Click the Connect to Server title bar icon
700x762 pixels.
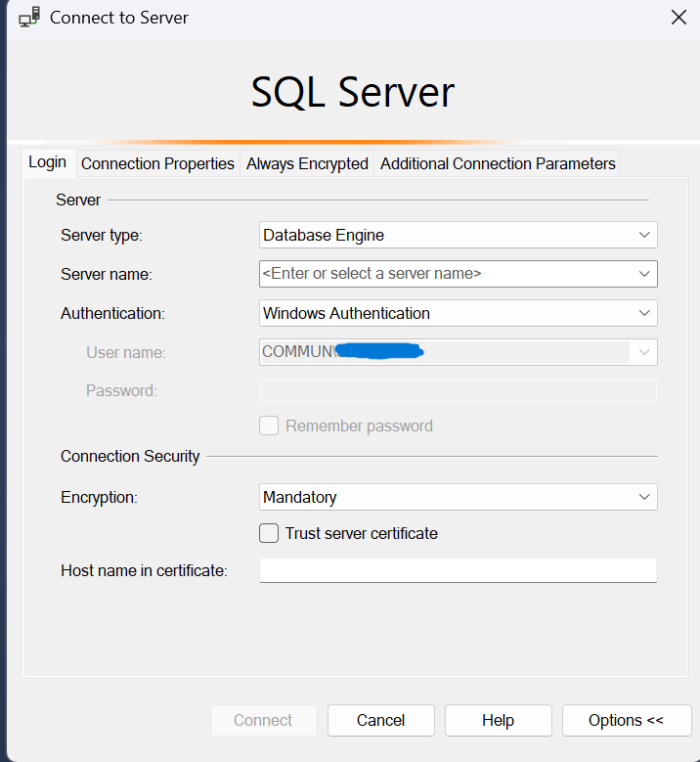coord(29,18)
